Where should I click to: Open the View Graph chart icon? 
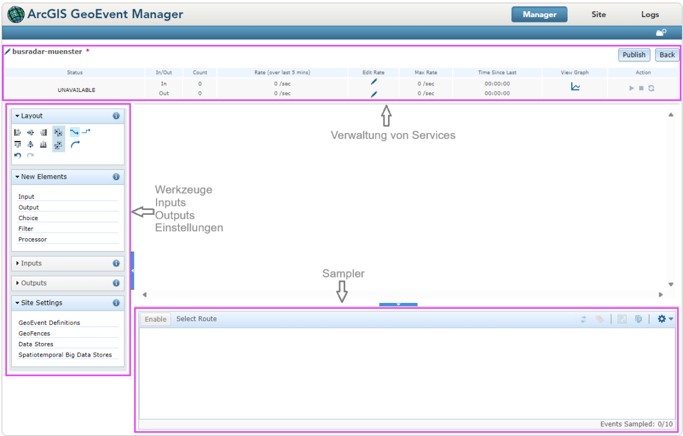[x=575, y=87]
